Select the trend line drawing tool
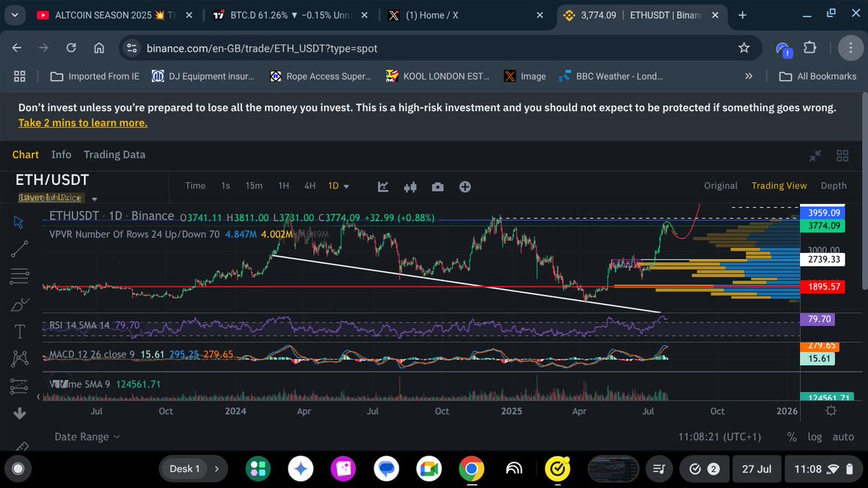This screenshot has height=488, width=868. 20,248
